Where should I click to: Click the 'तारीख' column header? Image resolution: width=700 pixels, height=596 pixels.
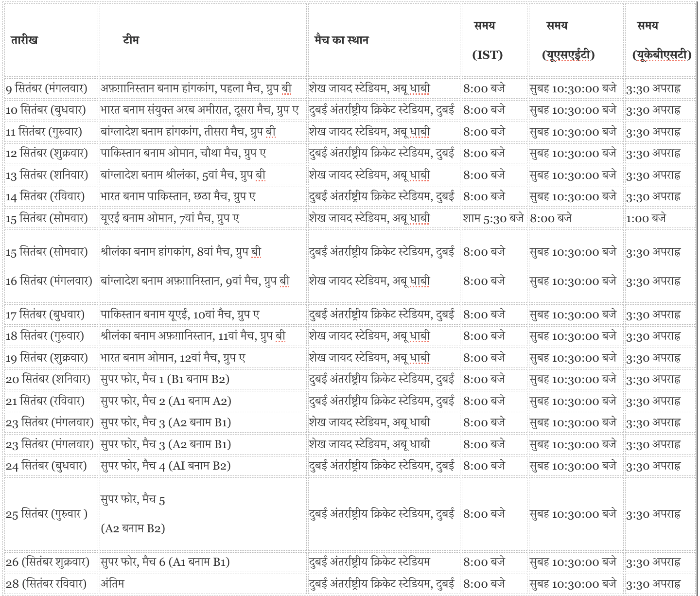tap(24, 40)
